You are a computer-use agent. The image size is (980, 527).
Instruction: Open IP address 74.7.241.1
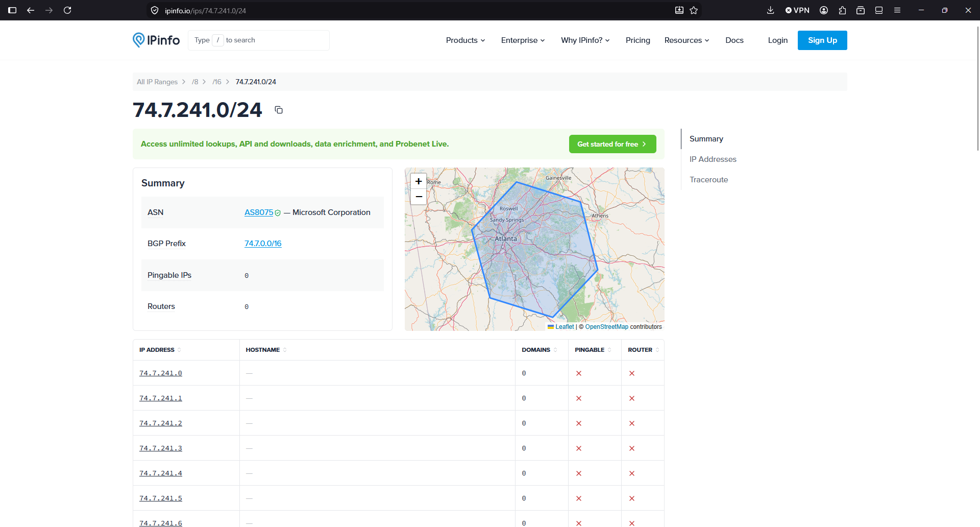pyautogui.click(x=161, y=398)
